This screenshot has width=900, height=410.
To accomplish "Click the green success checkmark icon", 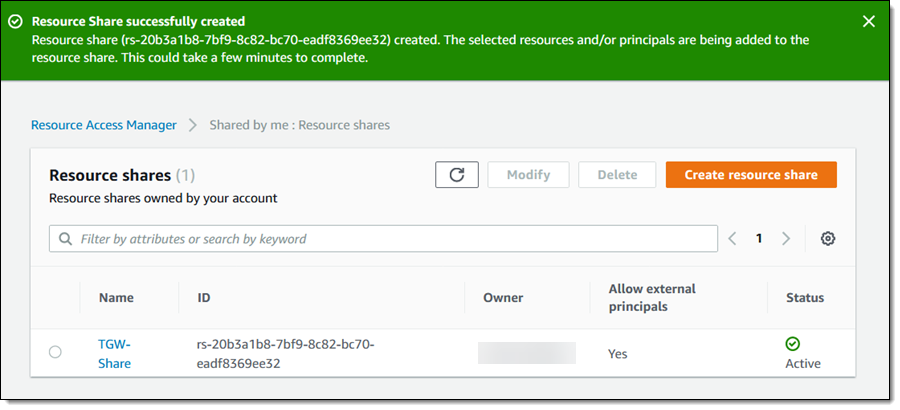I will (15, 21).
